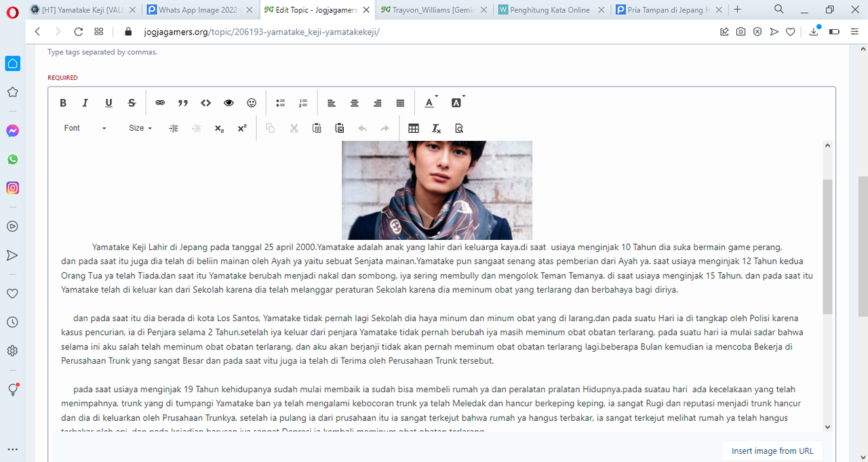Open WhatsApp in the sidebar
868x462 pixels.
[x=12, y=159]
